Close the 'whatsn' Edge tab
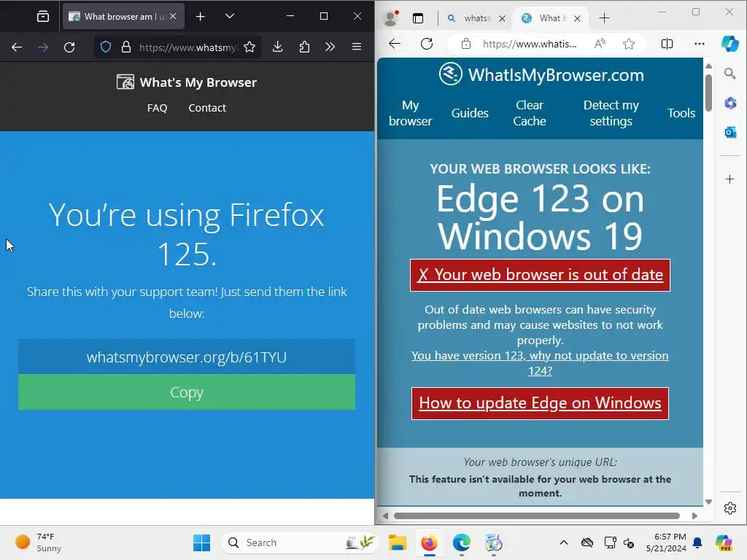747x560 pixels. pos(502,18)
